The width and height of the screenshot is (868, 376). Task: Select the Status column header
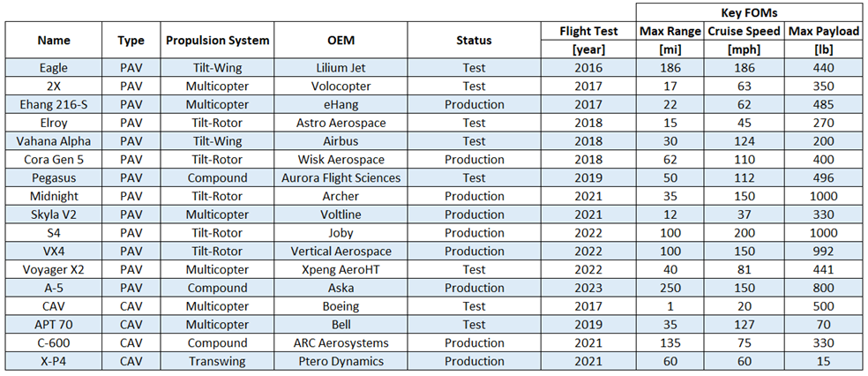click(474, 41)
